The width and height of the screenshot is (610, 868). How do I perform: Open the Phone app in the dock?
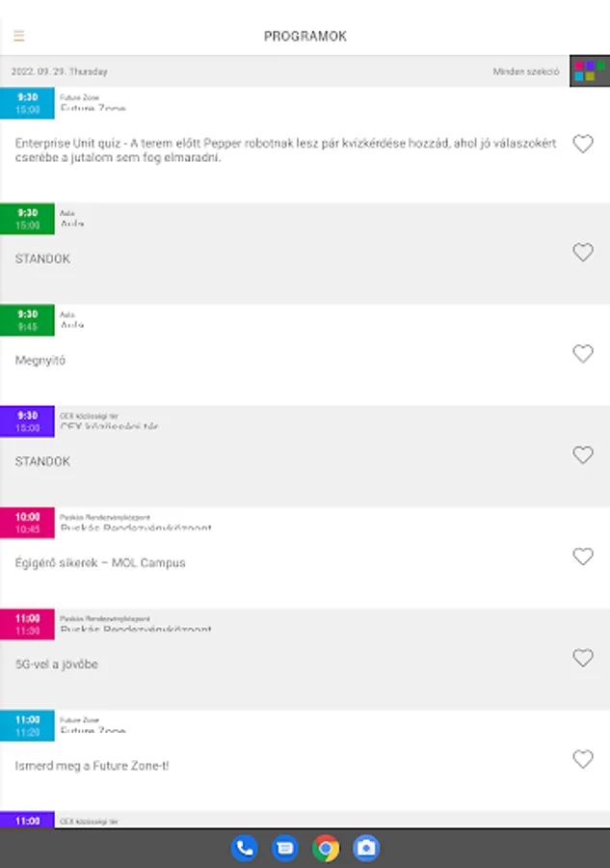click(x=245, y=848)
